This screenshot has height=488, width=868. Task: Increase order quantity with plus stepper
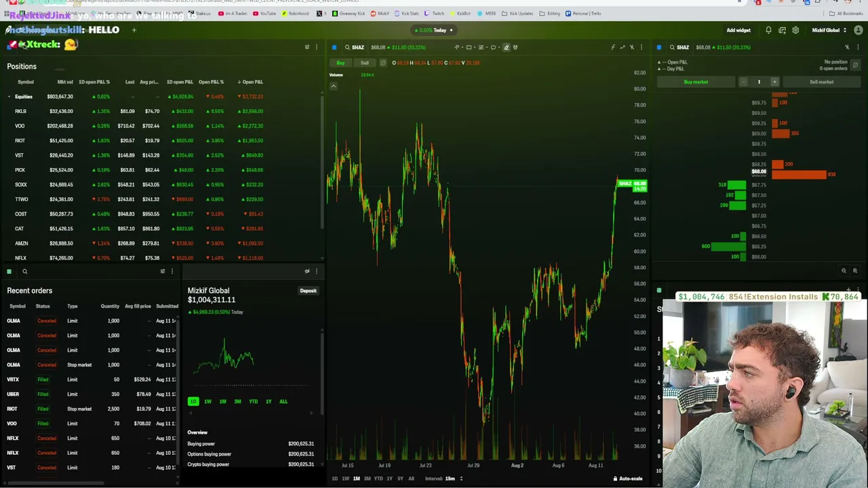pyautogui.click(x=774, y=82)
